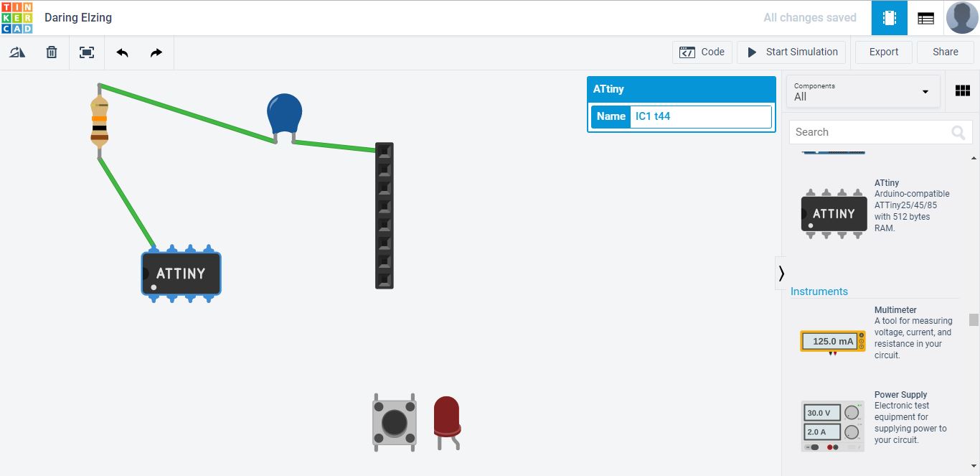
Task: Switch to circuit view icon
Action: pyautogui.click(x=890, y=18)
